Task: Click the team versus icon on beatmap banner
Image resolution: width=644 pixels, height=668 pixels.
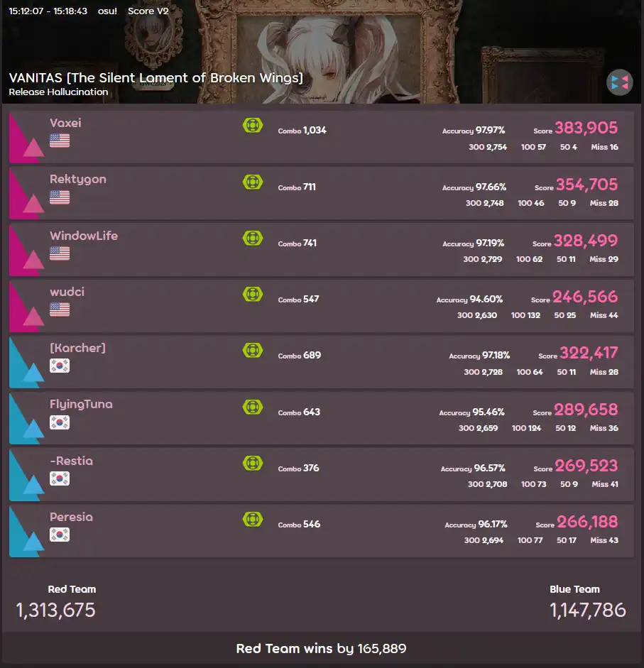Action: tap(619, 82)
